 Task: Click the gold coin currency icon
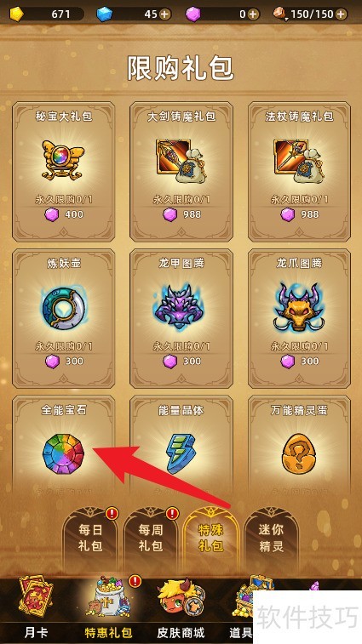click(x=16, y=14)
